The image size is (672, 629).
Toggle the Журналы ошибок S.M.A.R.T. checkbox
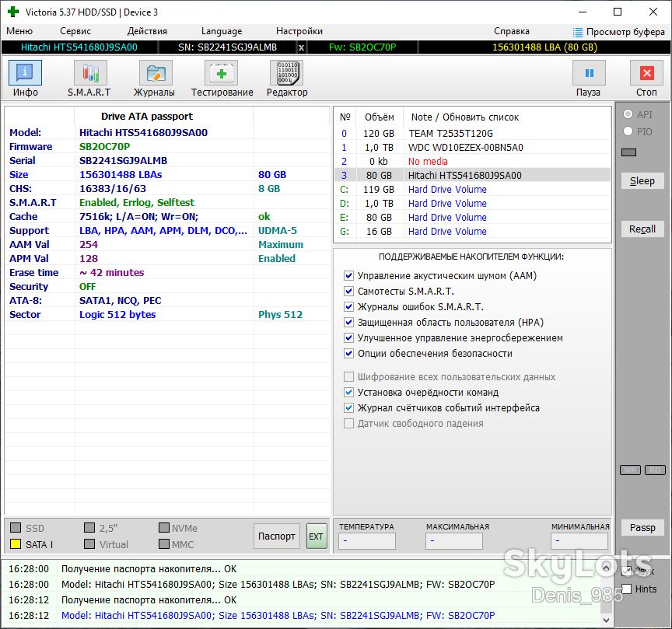click(349, 307)
